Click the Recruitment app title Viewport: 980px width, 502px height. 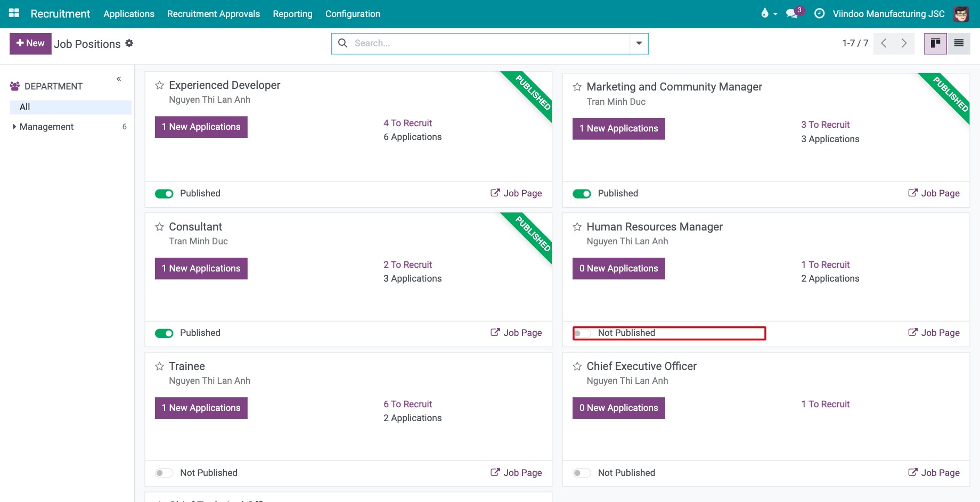point(60,14)
